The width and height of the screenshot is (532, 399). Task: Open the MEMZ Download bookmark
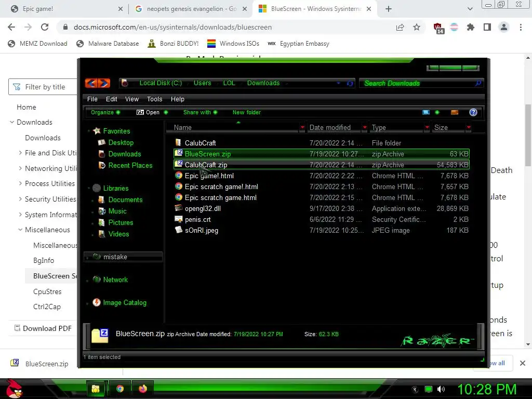pyautogui.click(x=37, y=44)
